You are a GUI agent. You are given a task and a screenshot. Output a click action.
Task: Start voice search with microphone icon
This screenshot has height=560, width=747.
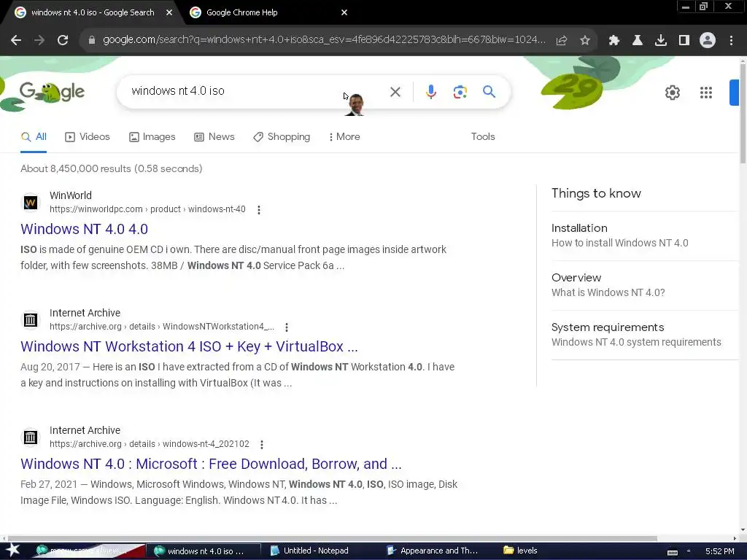tap(431, 92)
